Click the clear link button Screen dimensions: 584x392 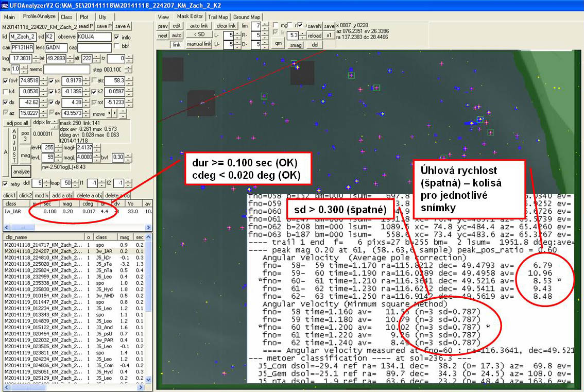(x=226, y=26)
